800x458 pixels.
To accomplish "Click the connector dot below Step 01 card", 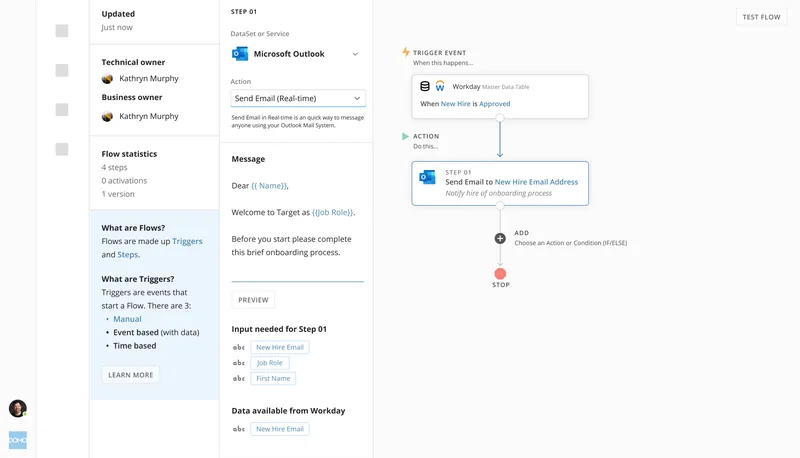I will click(500, 206).
